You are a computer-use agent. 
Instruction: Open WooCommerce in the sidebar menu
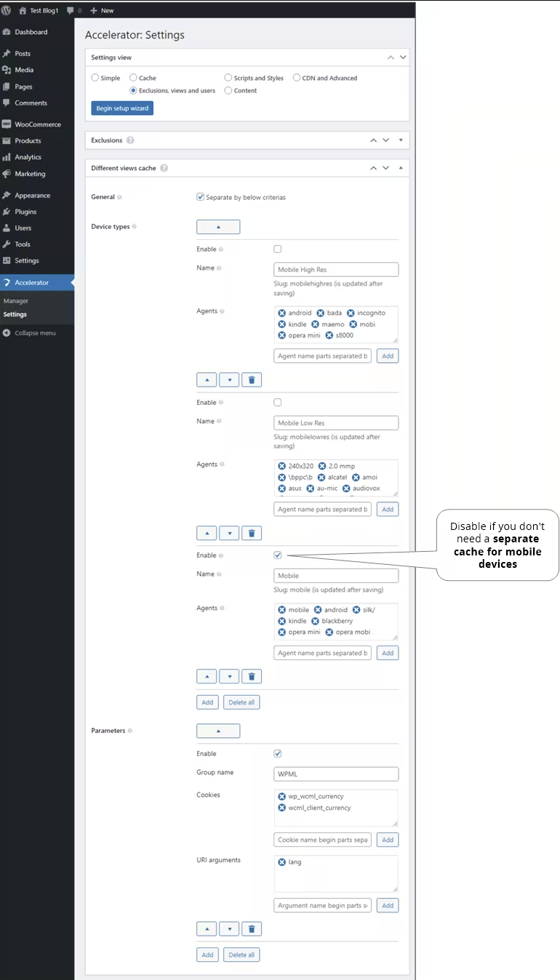coord(38,124)
